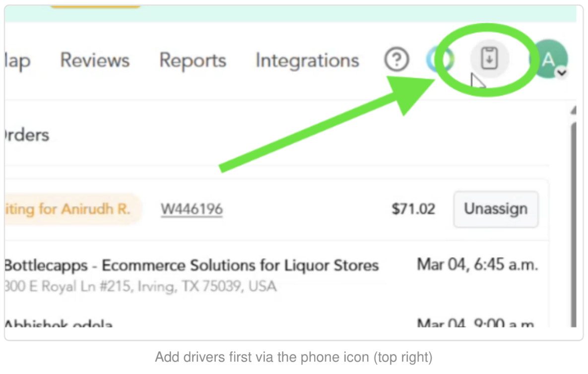Click the scrollbar up arrow
The width and height of the screenshot is (588, 374).
[574, 110]
